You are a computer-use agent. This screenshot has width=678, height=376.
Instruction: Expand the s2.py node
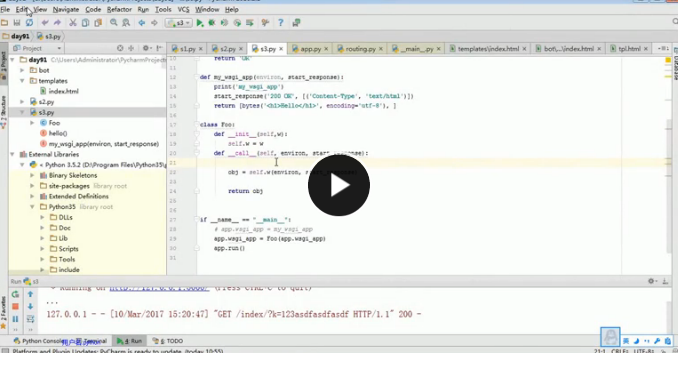click(x=22, y=102)
